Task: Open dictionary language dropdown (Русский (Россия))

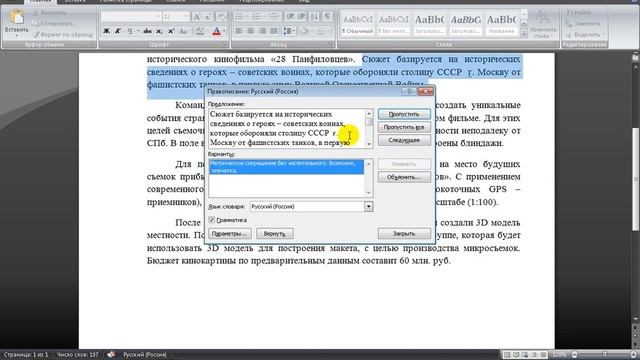Action: pos(369,207)
